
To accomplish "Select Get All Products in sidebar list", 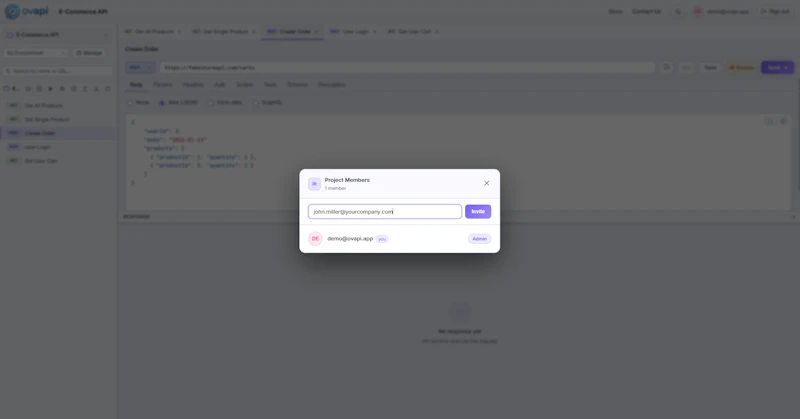I will click(x=58, y=106).
